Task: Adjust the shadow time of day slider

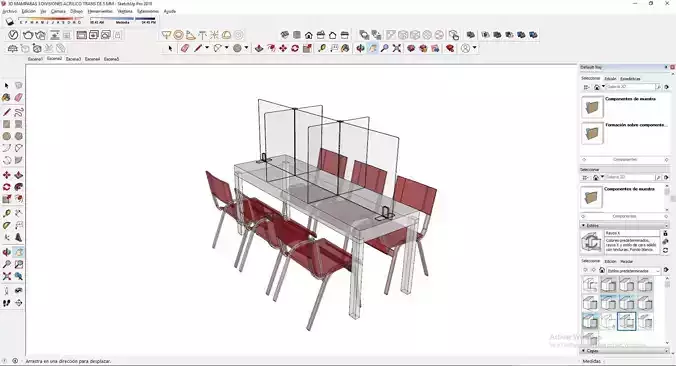Action: coord(122,19)
